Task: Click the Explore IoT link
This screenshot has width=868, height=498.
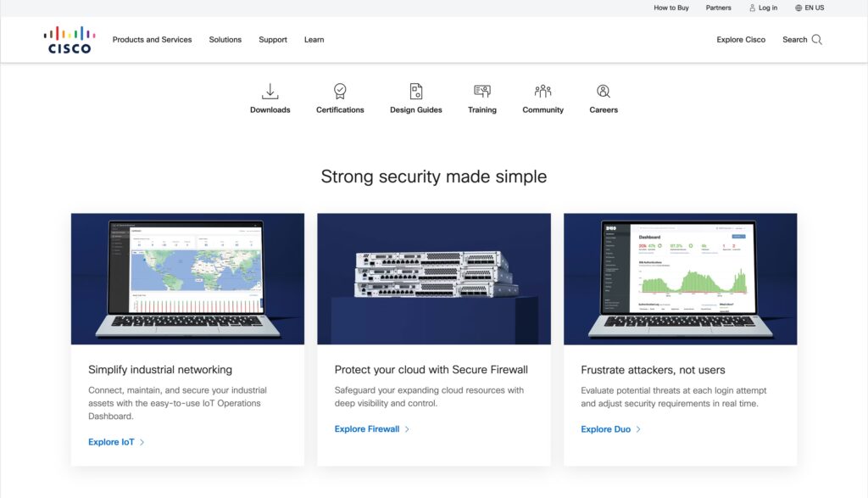Action: coord(110,441)
